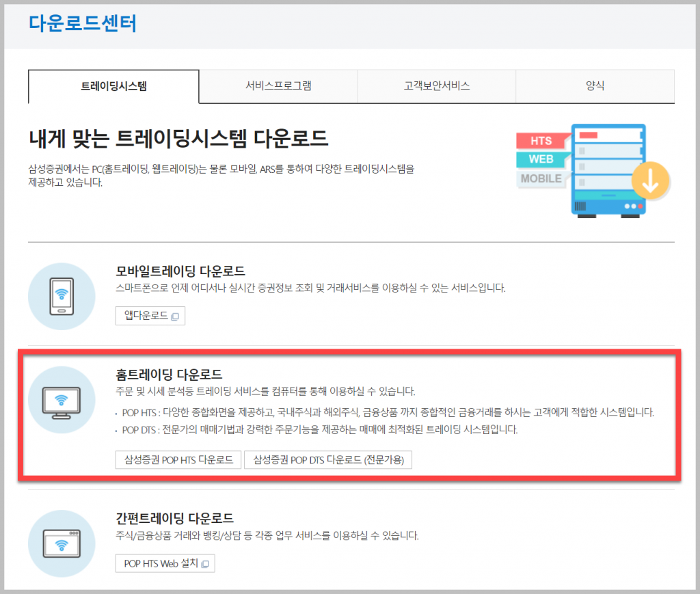700x594 pixels.
Task: Click the 앱다운로드 button
Action: tap(150, 316)
